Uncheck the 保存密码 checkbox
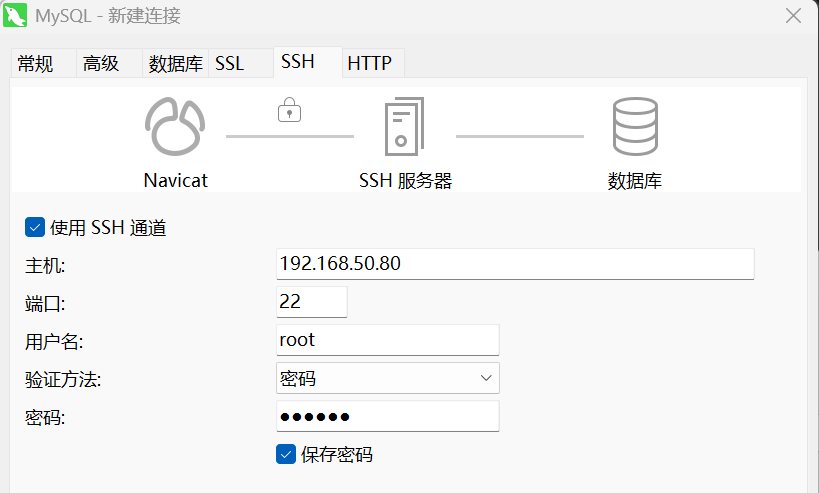This screenshot has width=819, height=493. click(286, 454)
